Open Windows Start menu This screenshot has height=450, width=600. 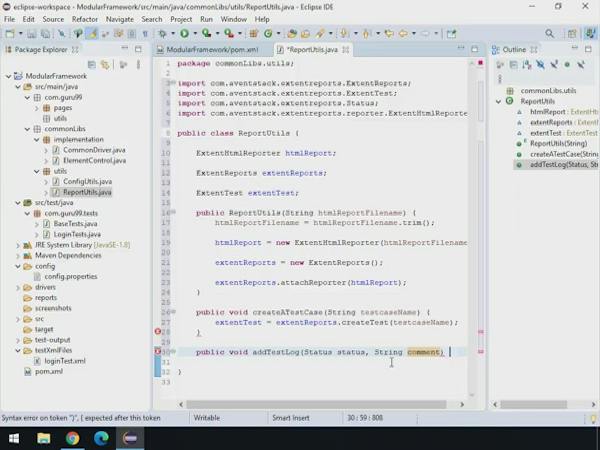click(14, 438)
